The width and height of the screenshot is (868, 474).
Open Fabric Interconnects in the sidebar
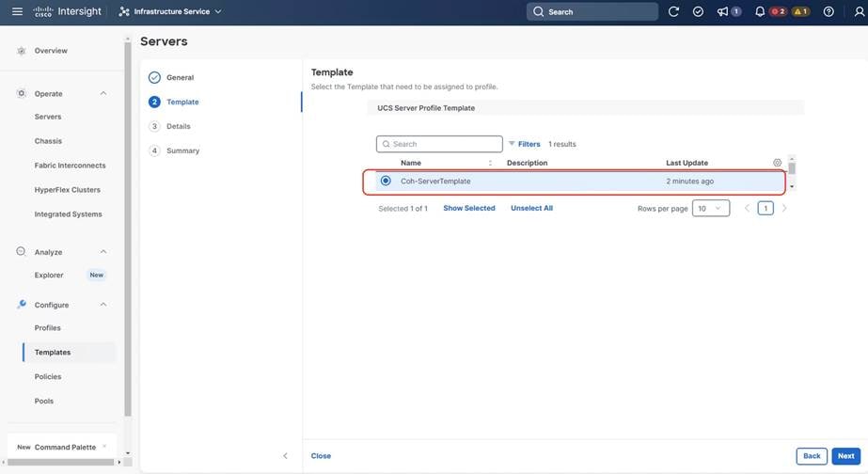coord(70,166)
